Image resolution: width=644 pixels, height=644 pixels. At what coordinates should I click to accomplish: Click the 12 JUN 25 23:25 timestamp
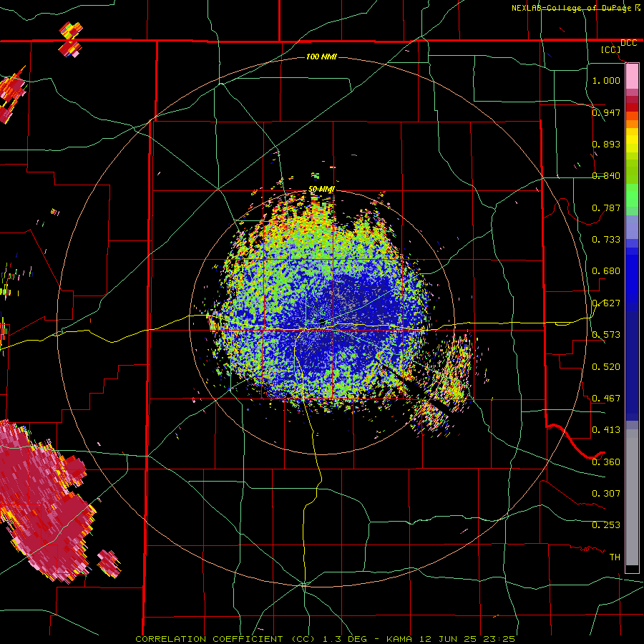coord(467,639)
